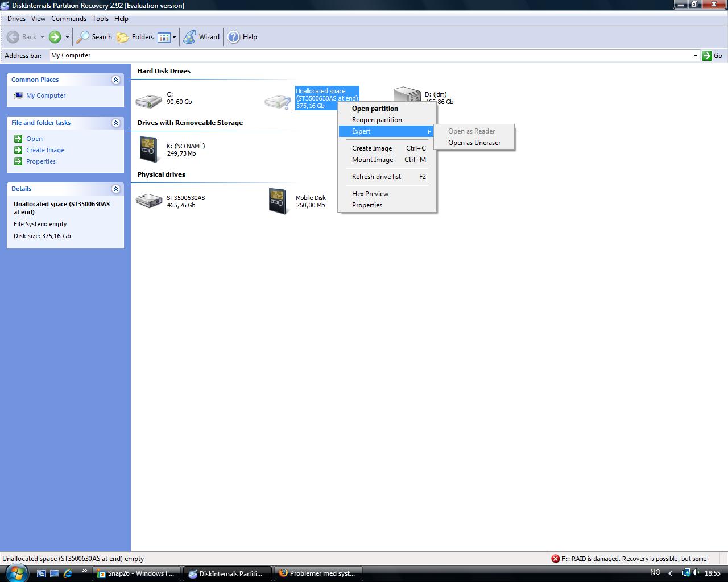Screen dimensions: 728x582
Task: Select the D: (ldm) drive icon
Action: 407,95
